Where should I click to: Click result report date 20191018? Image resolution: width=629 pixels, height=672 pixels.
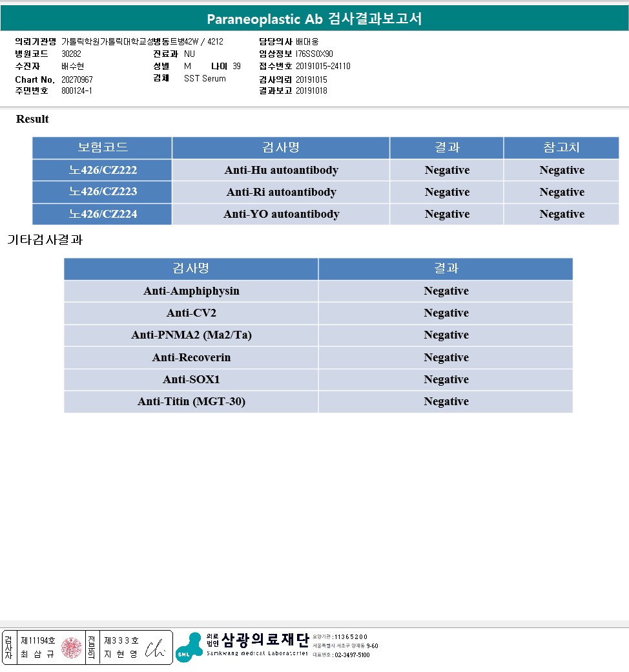(x=311, y=90)
